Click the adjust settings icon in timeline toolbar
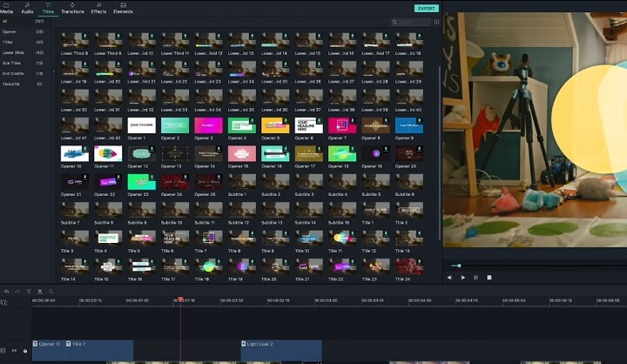 [51, 292]
